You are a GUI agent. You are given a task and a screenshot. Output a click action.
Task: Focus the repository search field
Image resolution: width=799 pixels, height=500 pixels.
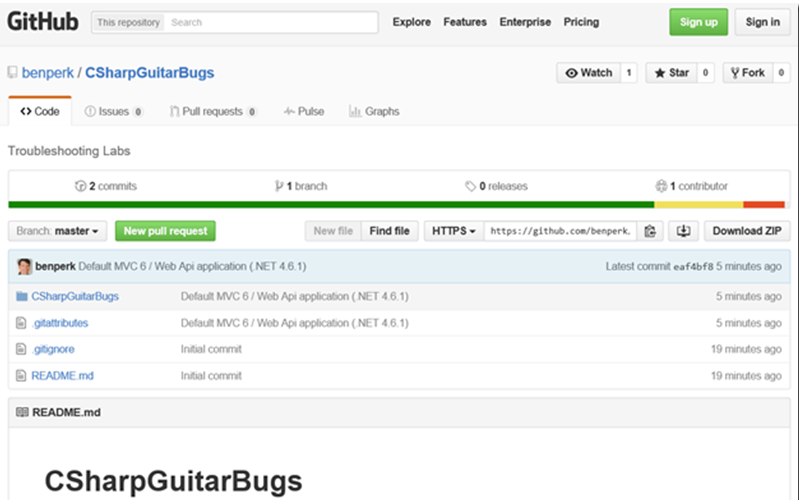coord(270,22)
